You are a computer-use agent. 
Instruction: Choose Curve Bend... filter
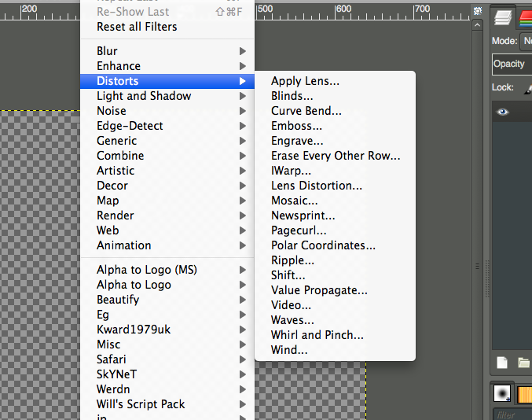click(335, 111)
